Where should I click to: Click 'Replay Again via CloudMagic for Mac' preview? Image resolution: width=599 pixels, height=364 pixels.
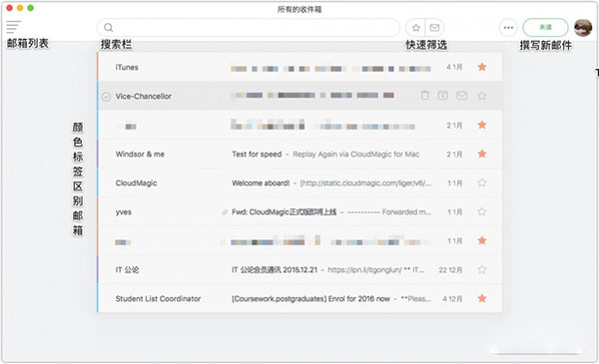click(x=356, y=155)
